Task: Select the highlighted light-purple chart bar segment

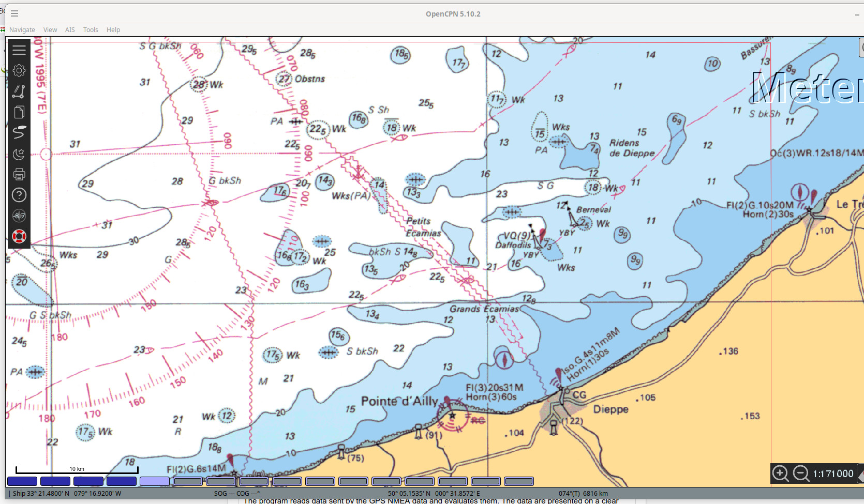Action: 155,481
